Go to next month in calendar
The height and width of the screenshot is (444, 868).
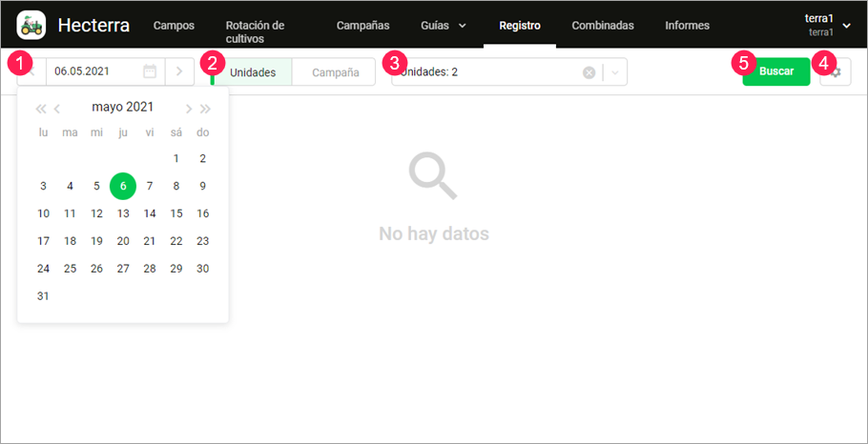pyautogui.click(x=189, y=109)
